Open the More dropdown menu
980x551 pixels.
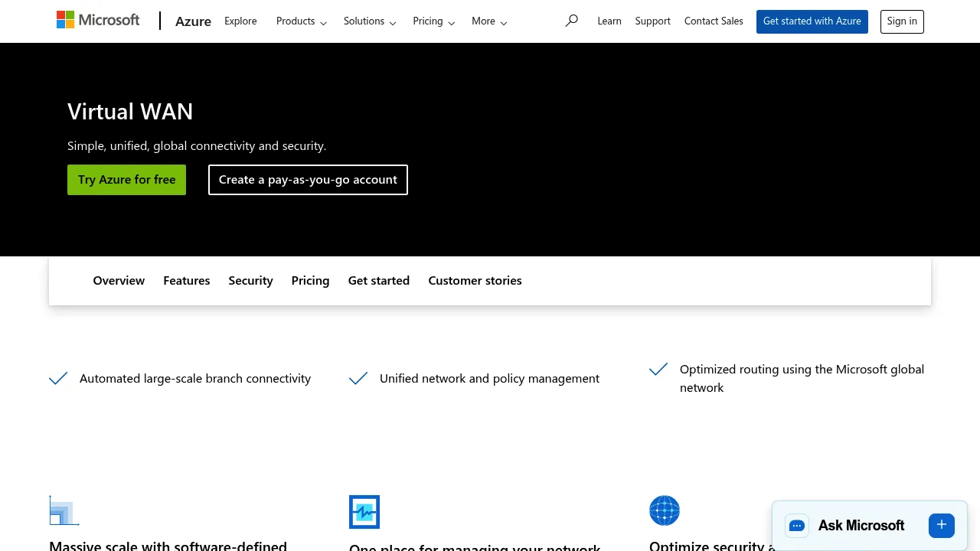pos(489,21)
